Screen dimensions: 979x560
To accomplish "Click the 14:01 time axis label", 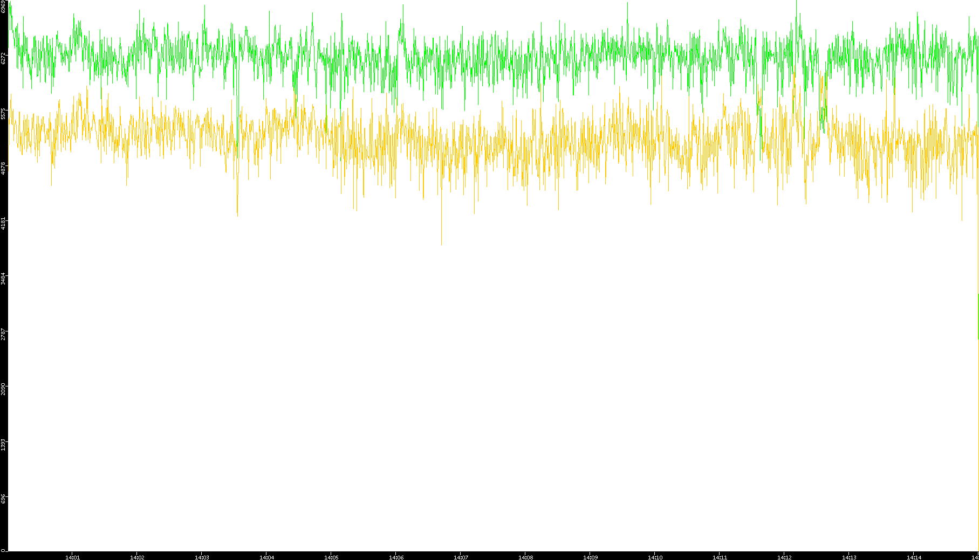I will click(x=72, y=557).
